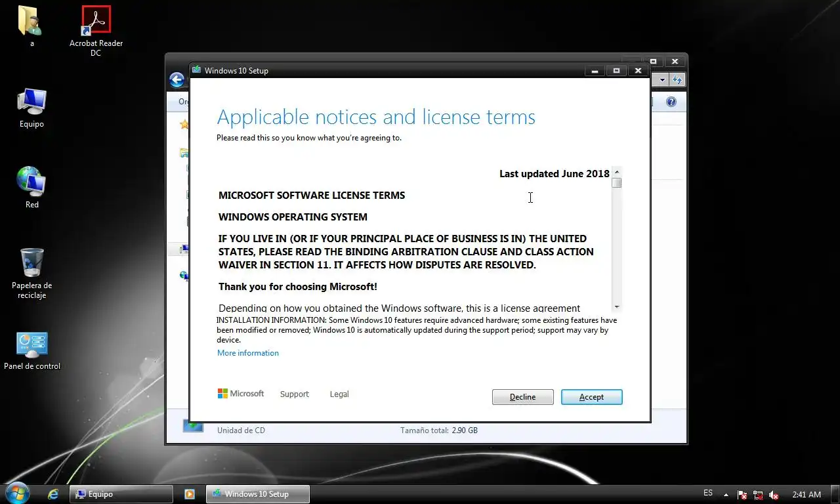This screenshot has width=840, height=504.
Task: Close the Windows 10 Setup window
Action: (x=638, y=71)
